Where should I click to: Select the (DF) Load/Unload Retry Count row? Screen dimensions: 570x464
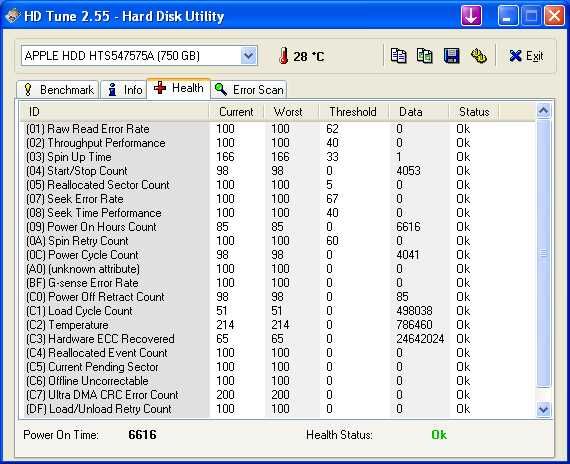click(278, 409)
